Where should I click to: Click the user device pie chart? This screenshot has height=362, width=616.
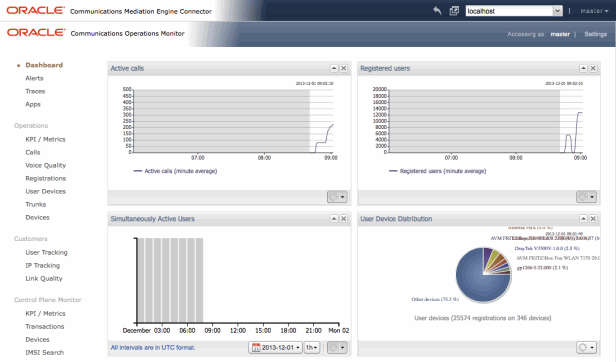pos(483,275)
